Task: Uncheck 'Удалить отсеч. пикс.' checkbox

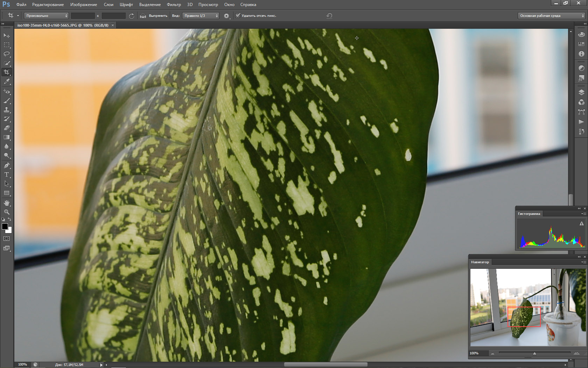Action: coord(238,16)
